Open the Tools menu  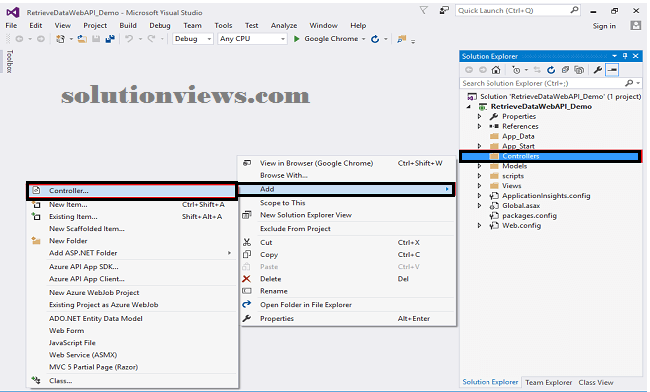point(223,26)
